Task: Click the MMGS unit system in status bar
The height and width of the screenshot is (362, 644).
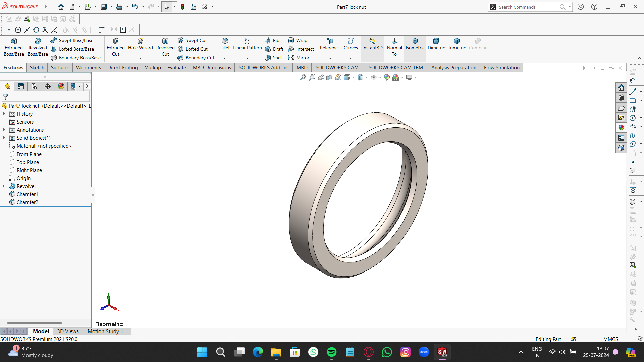Action: [x=610, y=339]
